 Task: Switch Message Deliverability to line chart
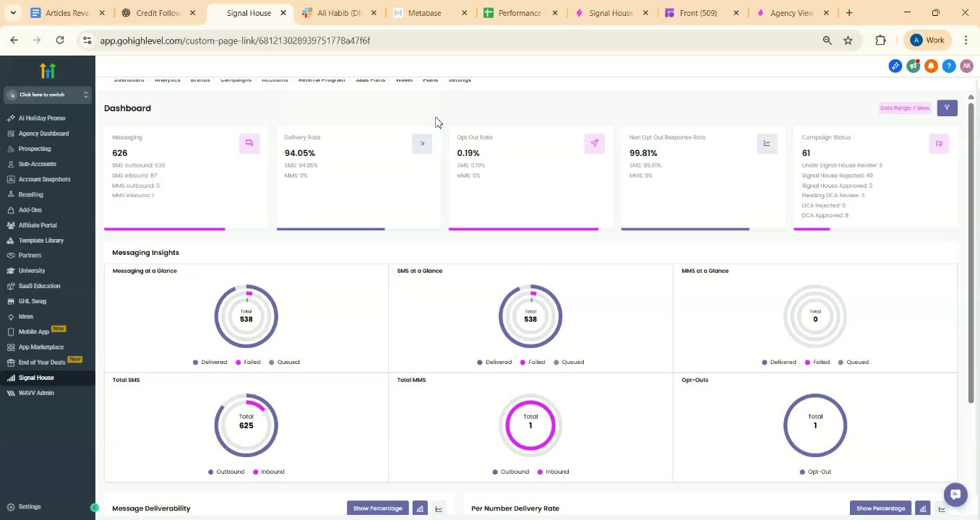pos(439,508)
